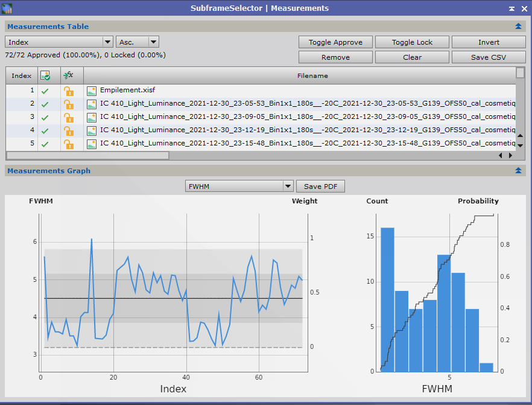Toggle the green checkmark in row 2
Screen dimensions: 532x405
point(45,104)
